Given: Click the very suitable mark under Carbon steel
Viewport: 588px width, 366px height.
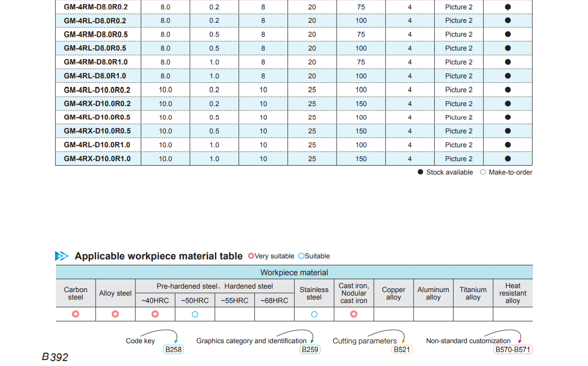Looking at the screenshot, I should click(x=76, y=314).
